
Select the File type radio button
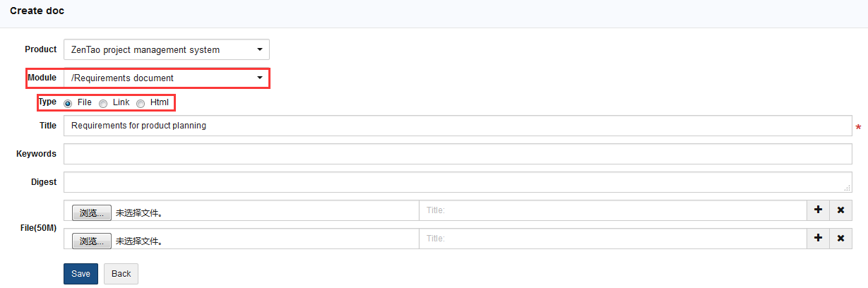[69, 103]
